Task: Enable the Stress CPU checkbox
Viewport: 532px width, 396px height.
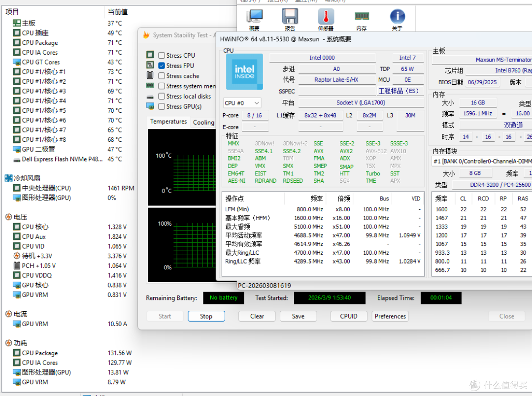Action: (x=162, y=55)
